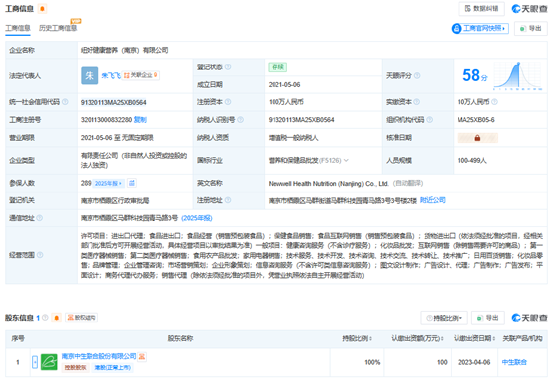Sort by 认缴出资日期 column header
The image size is (550, 386).
pyautogui.click(x=474, y=338)
